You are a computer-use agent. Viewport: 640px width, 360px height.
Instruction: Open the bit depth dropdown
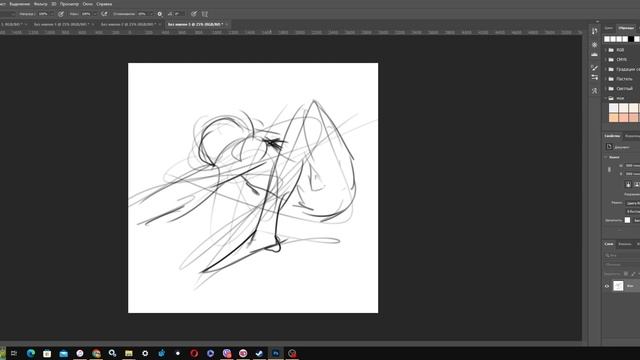pyautogui.click(x=633, y=211)
